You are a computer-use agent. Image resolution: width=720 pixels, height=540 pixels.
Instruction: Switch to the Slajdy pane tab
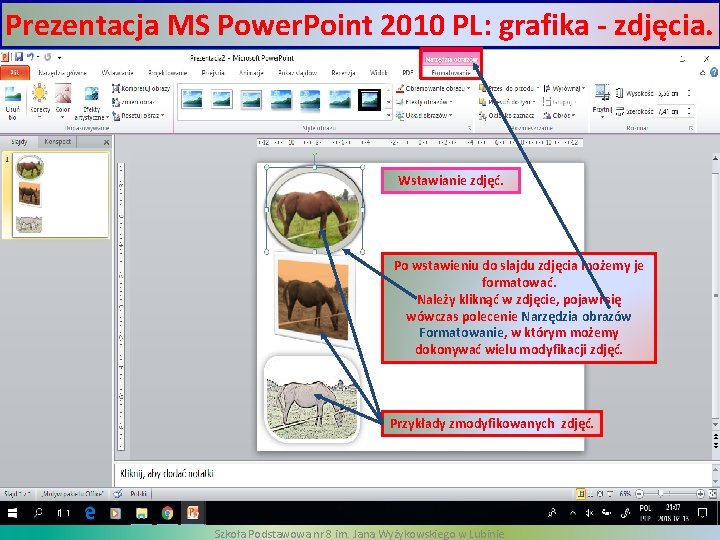coord(19,142)
